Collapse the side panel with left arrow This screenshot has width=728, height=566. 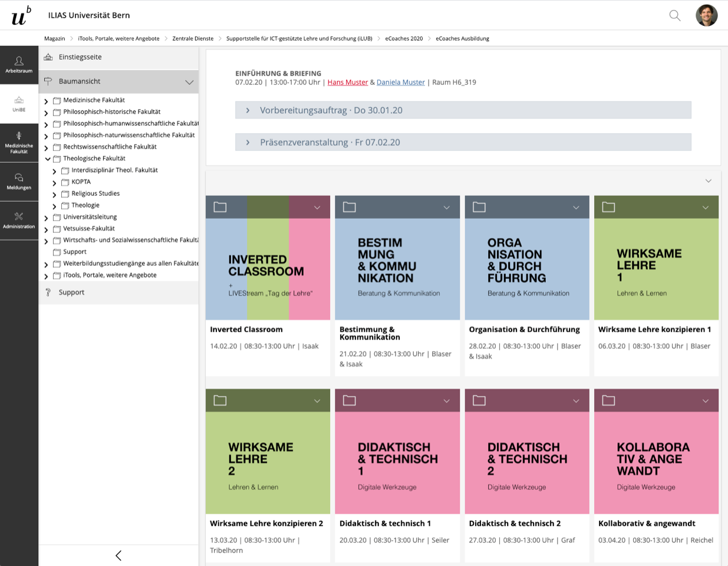click(x=118, y=555)
